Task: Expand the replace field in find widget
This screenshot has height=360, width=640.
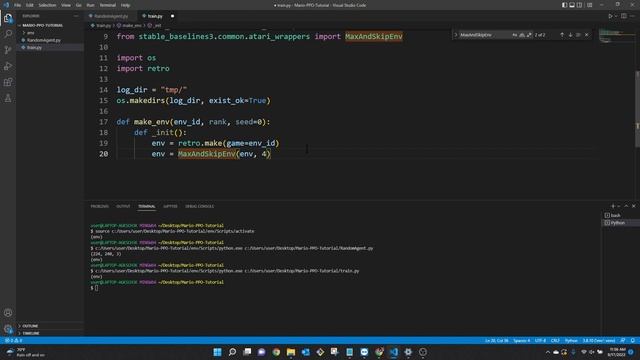Action: (x=456, y=35)
